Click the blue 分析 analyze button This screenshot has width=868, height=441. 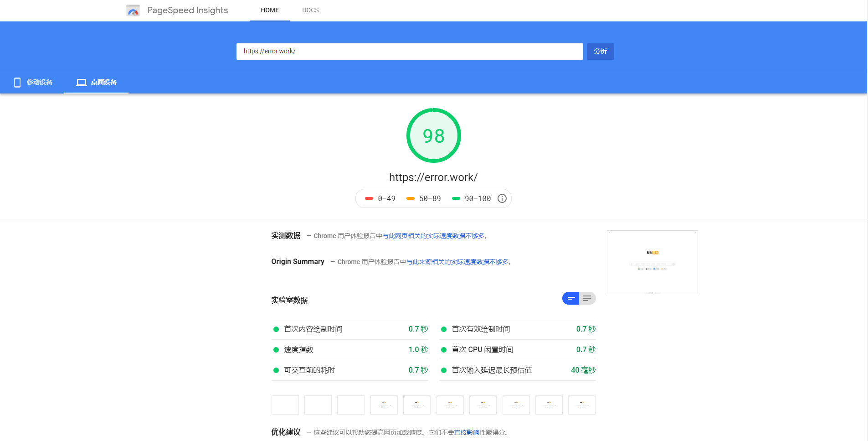(600, 52)
